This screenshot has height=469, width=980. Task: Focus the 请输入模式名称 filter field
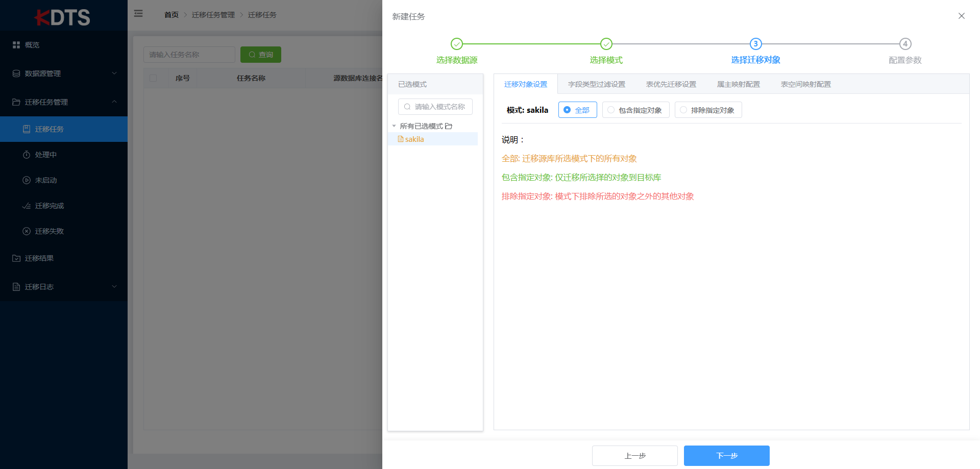(x=435, y=107)
